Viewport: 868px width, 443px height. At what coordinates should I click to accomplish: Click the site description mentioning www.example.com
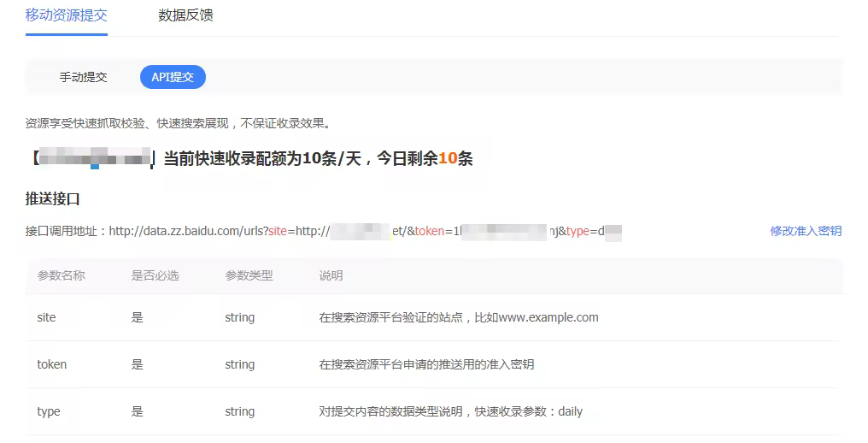point(459,317)
